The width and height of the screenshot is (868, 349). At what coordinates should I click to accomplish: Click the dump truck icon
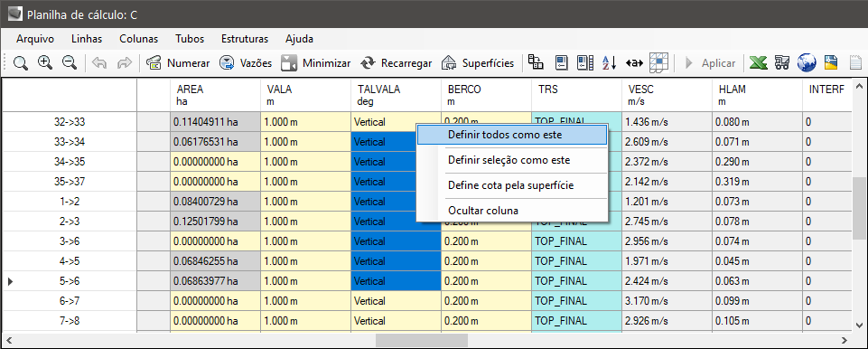click(x=781, y=63)
